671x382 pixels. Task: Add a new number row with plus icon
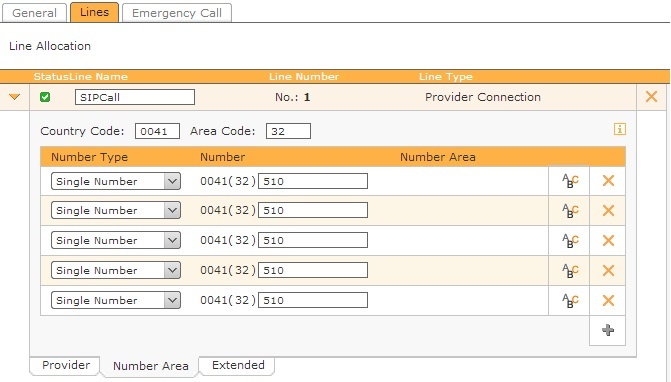point(608,330)
